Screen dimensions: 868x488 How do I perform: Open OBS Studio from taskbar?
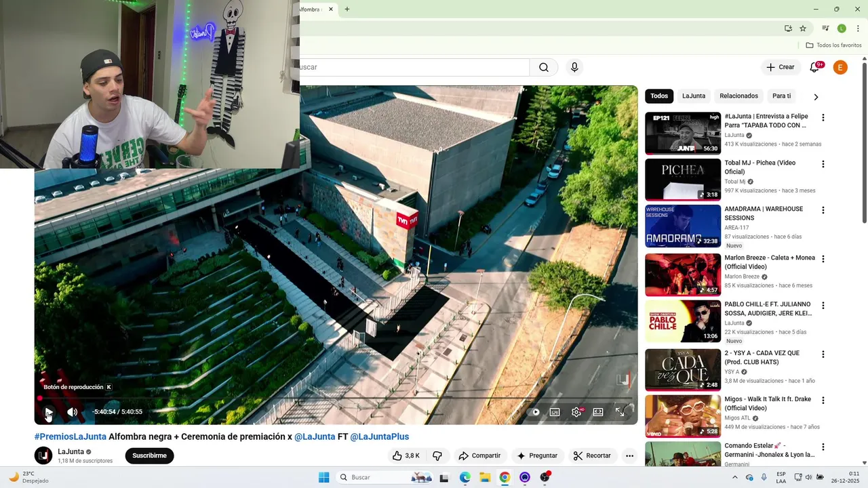(545, 477)
